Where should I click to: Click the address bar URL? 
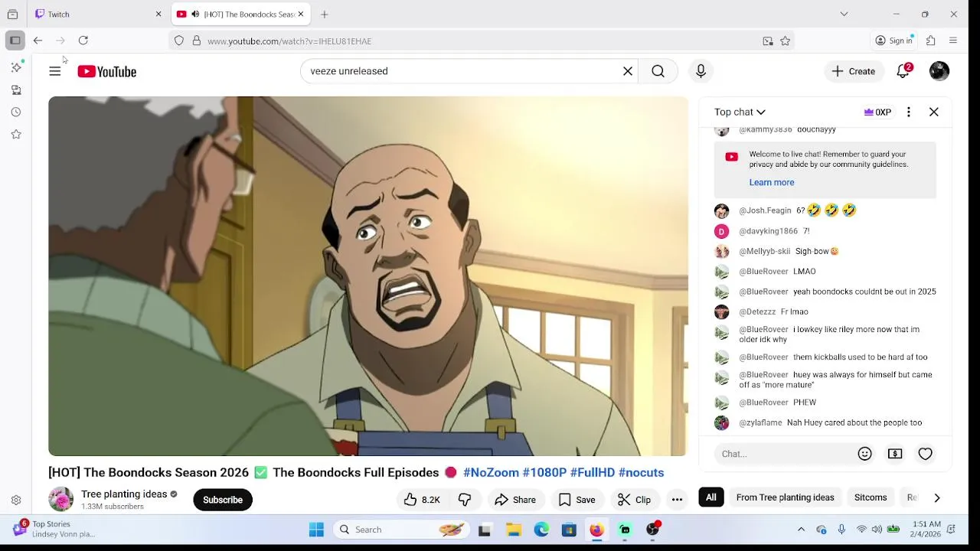(x=289, y=41)
